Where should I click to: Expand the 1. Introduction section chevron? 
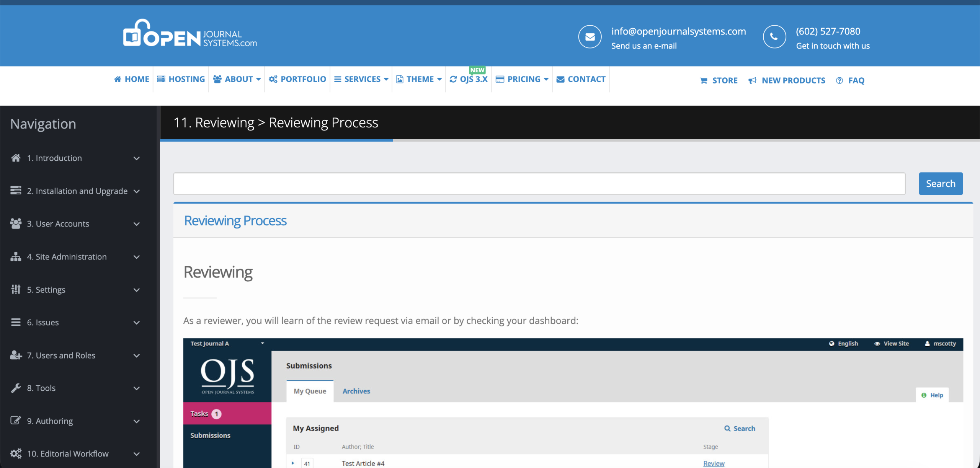click(x=136, y=158)
